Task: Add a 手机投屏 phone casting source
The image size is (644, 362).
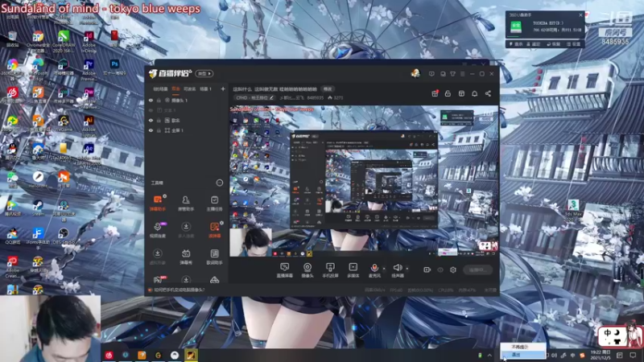Action: coord(330,270)
